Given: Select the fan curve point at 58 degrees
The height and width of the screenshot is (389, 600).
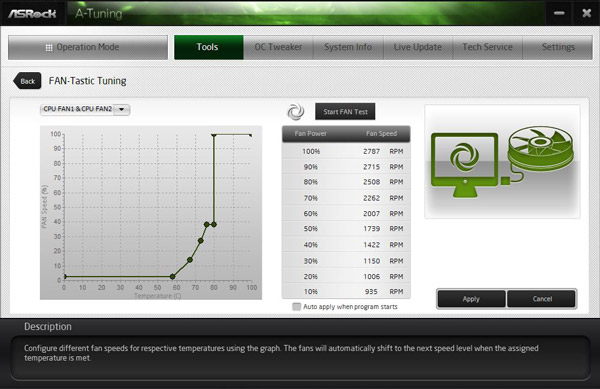Looking at the screenshot, I should point(173,276).
